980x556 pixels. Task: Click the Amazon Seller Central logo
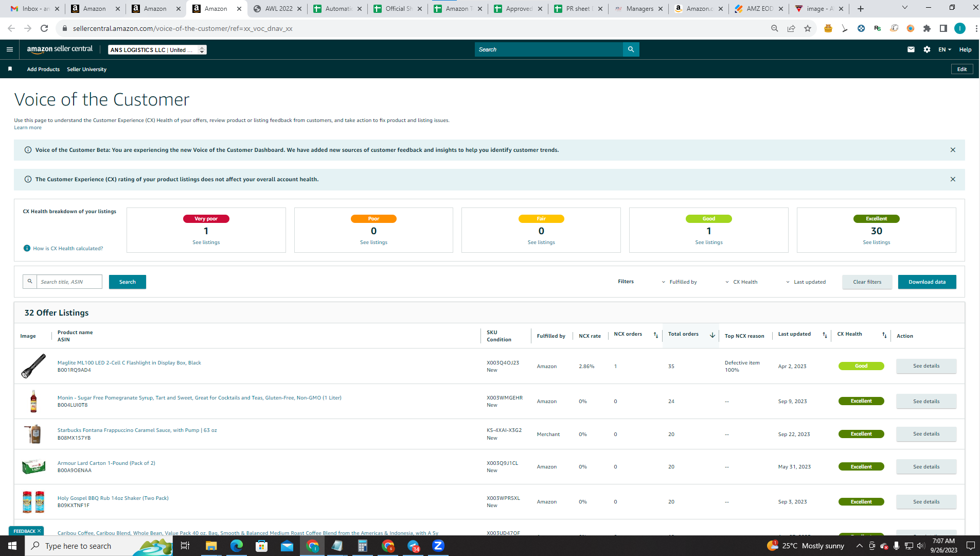tap(60, 49)
